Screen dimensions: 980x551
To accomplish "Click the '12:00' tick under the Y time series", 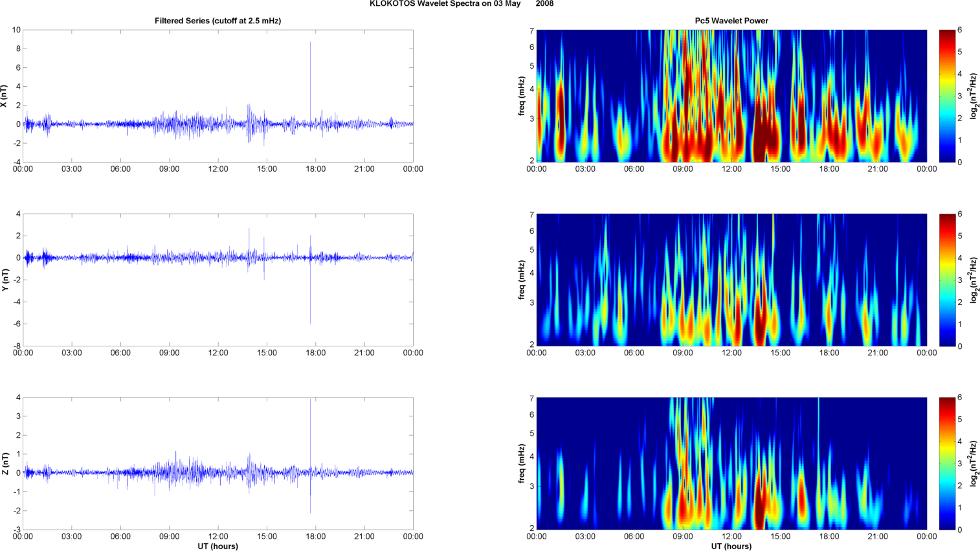I will (x=218, y=353).
